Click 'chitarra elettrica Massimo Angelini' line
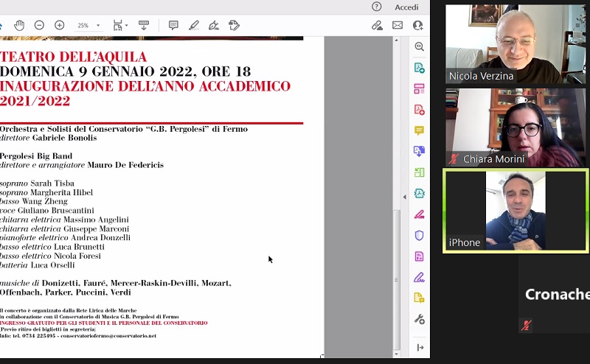Viewport: 590px width, 364px height. pos(64,220)
